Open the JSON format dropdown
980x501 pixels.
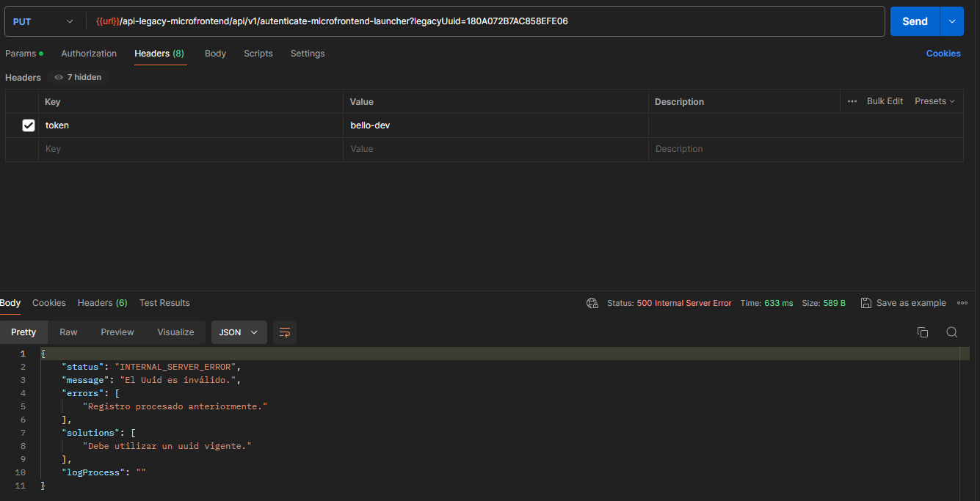239,332
